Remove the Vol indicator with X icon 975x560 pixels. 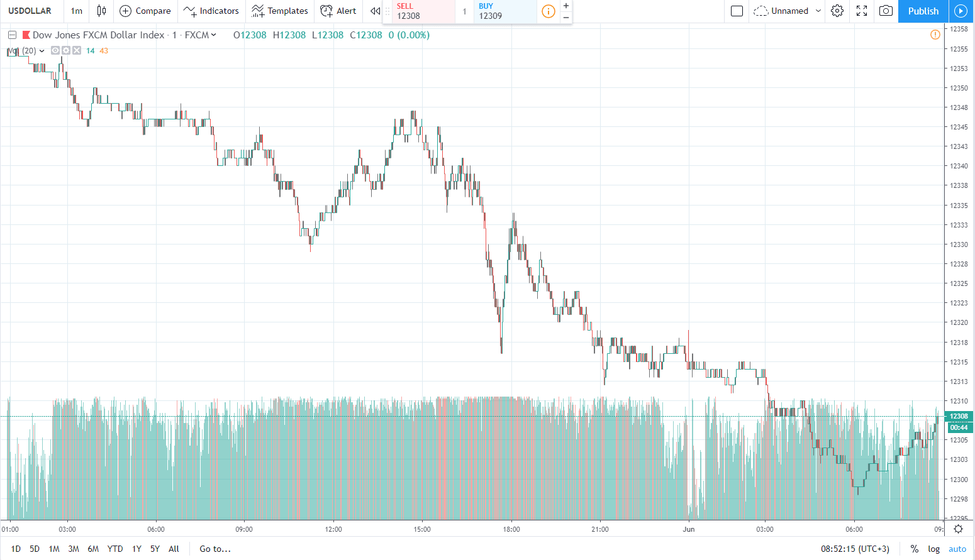point(77,51)
